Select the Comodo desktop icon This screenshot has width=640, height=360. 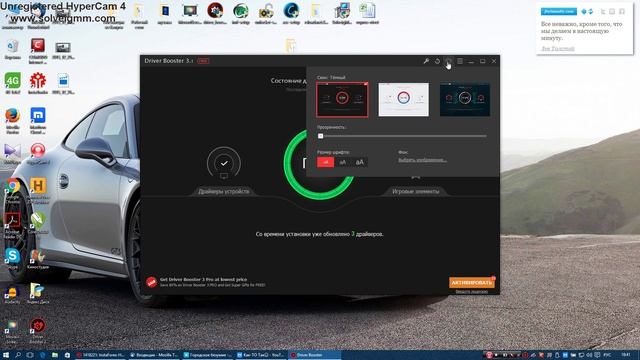pyautogui.click(x=38, y=51)
